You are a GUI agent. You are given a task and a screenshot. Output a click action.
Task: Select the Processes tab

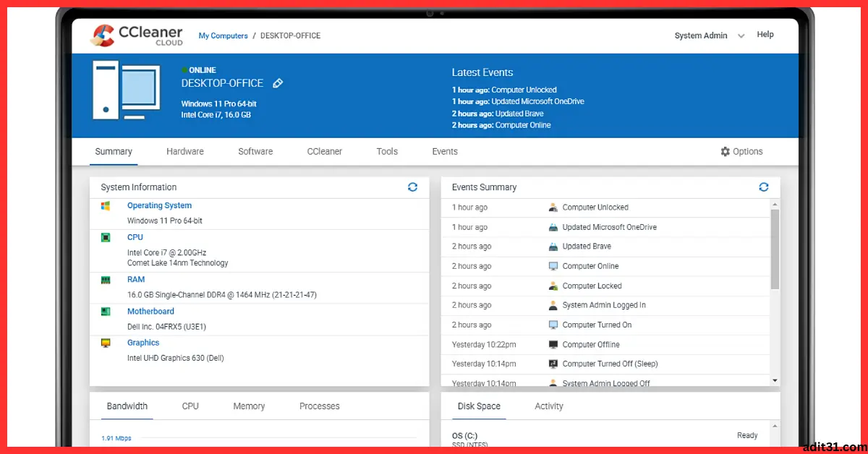pyautogui.click(x=320, y=406)
